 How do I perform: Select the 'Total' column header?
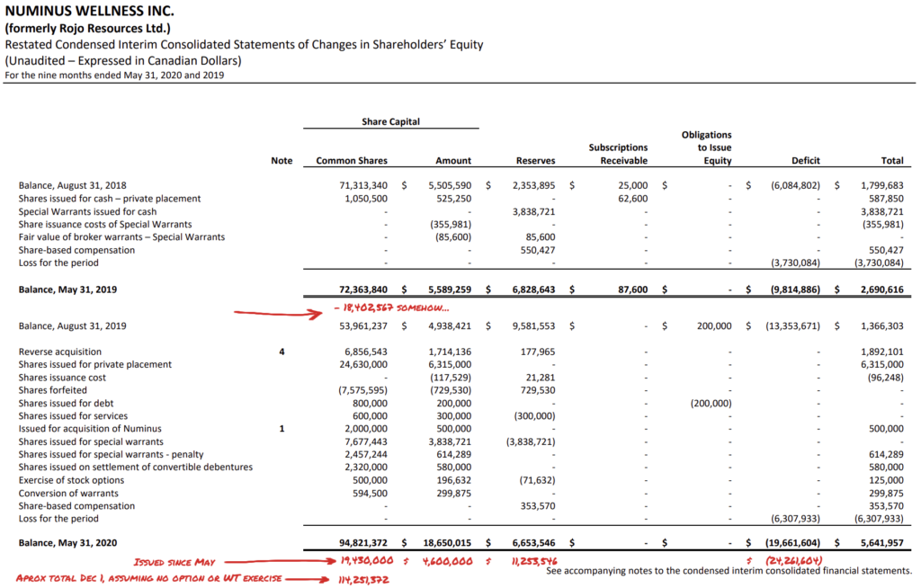point(892,161)
